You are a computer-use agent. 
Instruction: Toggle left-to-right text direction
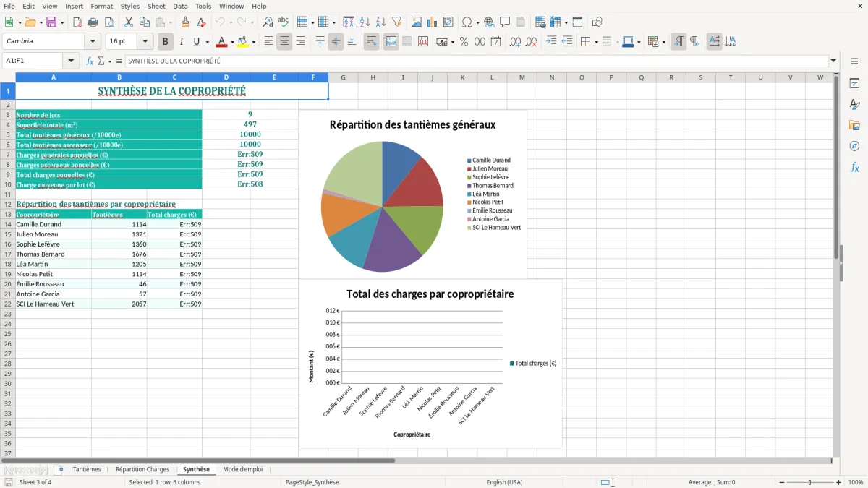[678, 42]
